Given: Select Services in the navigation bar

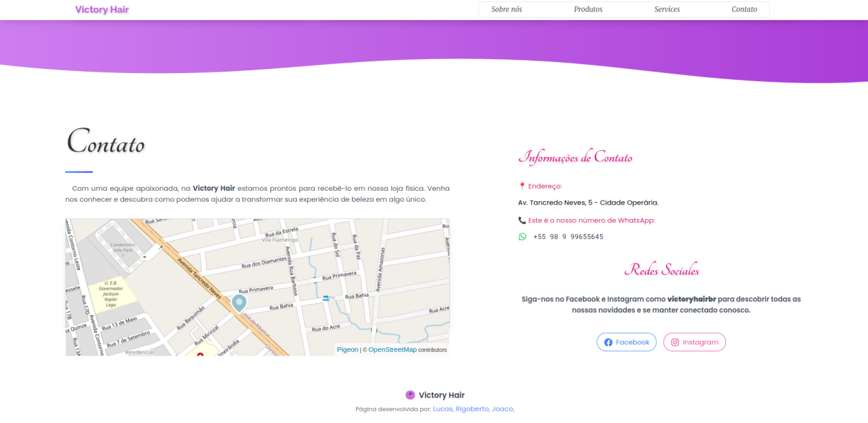Looking at the screenshot, I should [x=667, y=10].
